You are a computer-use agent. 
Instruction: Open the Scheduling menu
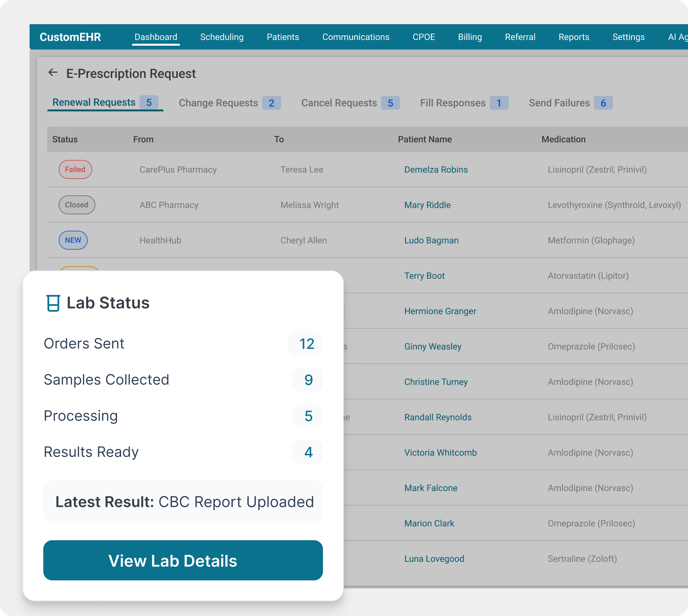(x=222, y=37)
